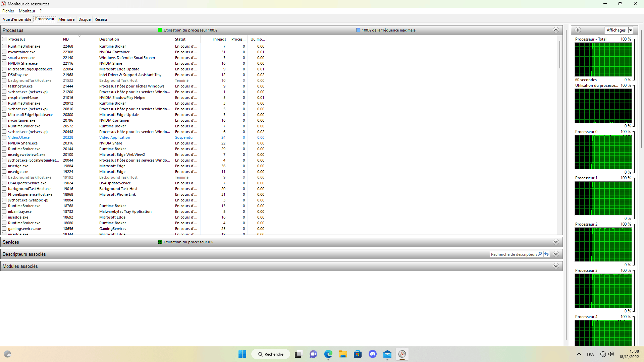Click refresh icon beside descriptor search
The image size is (644, 362).
547,254
